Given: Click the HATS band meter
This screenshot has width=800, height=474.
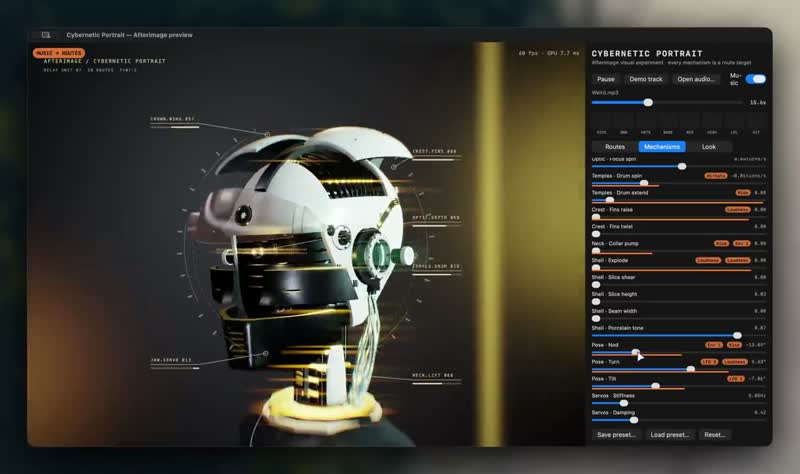Looking at the screenshot, I should click(645, 124).
